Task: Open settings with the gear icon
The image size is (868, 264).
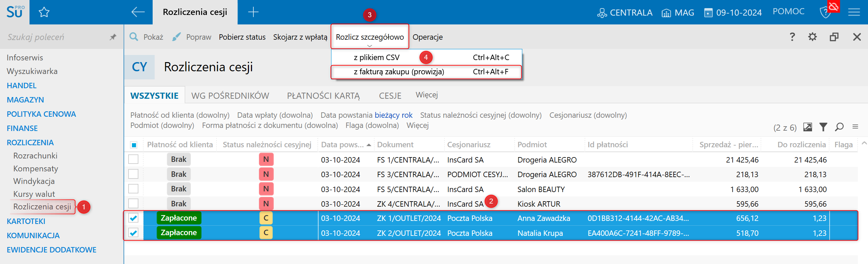Action: tap(812, 37)
